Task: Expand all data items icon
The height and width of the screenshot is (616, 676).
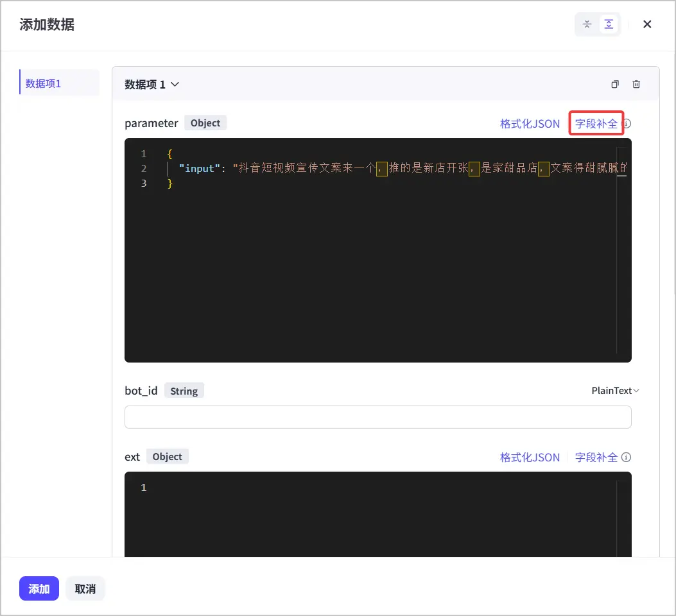Action: pos(609,24)
